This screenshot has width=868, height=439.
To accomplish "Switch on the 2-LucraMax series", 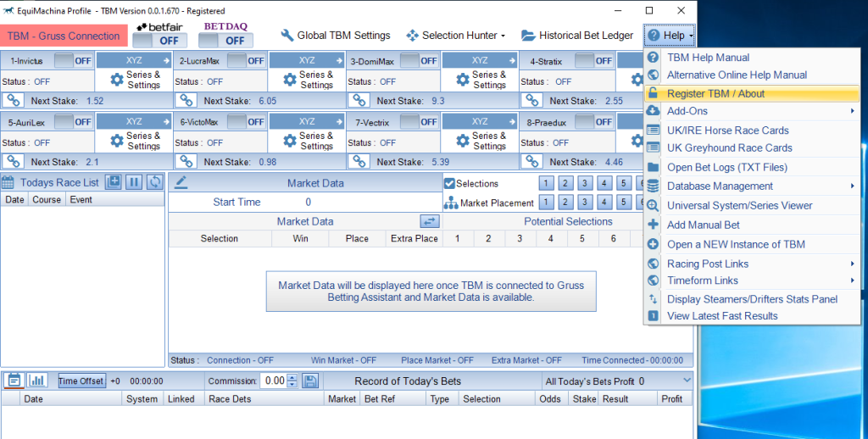I will (246, 61).
